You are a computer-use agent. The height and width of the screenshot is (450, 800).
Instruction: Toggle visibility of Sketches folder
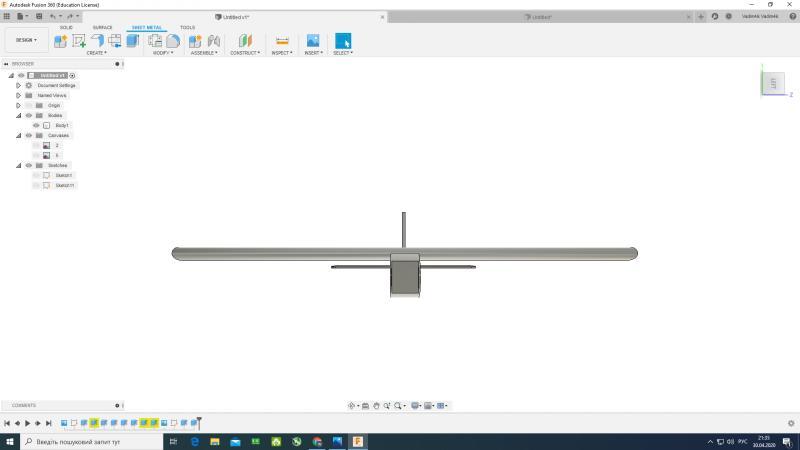click(28, 165)
